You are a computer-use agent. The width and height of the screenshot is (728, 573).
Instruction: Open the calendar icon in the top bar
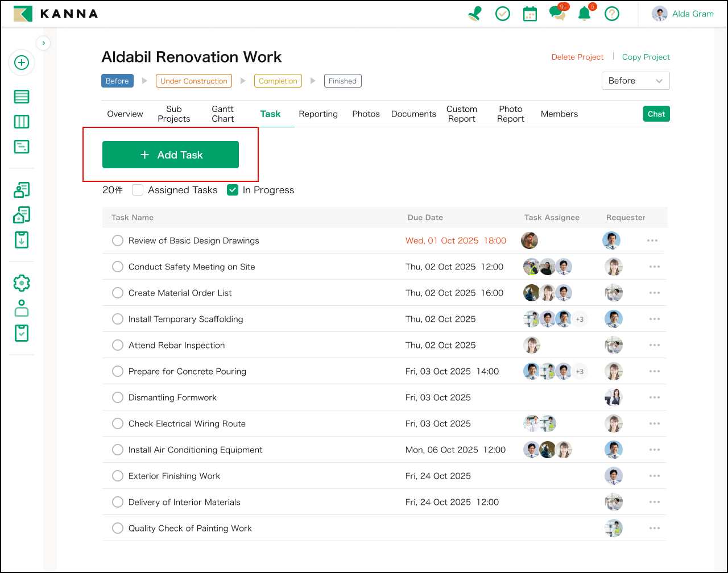(x=530, y=13)
